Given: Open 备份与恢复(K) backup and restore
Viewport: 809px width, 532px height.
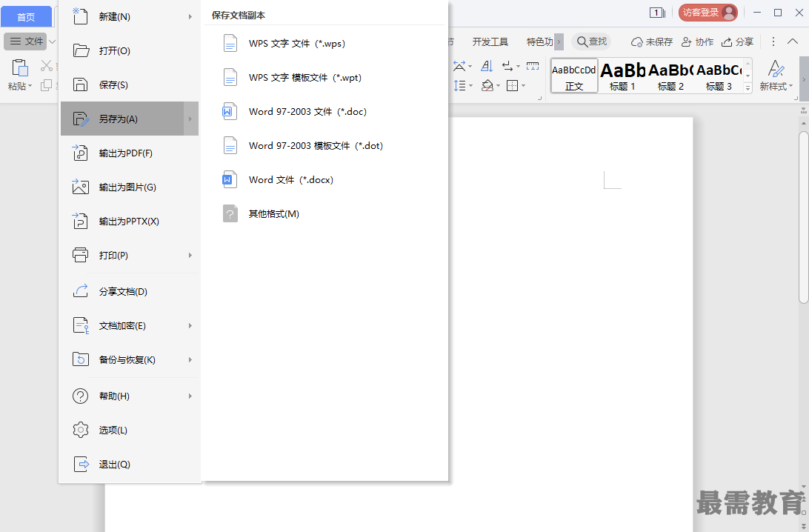Looking at the screenshot, I should click(x=130, y=359).
